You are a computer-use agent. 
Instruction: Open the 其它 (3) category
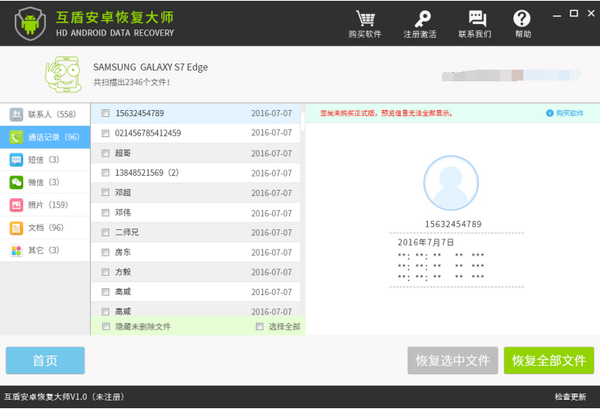(x=45, y=250)
